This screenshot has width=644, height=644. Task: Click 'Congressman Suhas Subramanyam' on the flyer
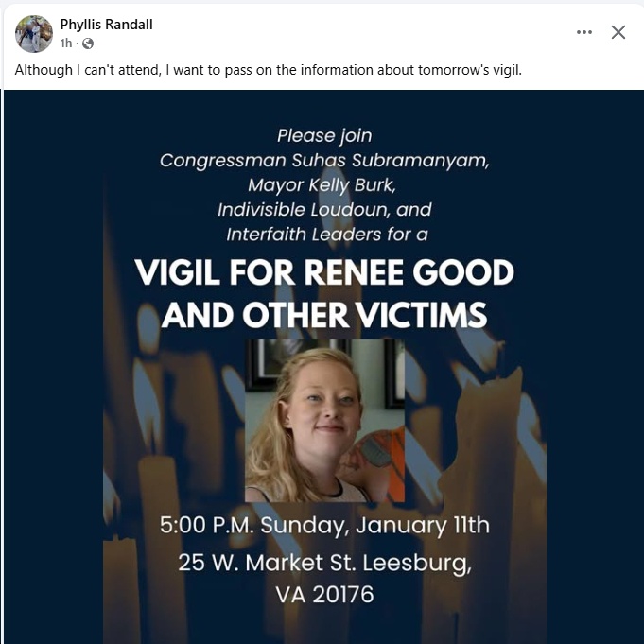point(324,161)
